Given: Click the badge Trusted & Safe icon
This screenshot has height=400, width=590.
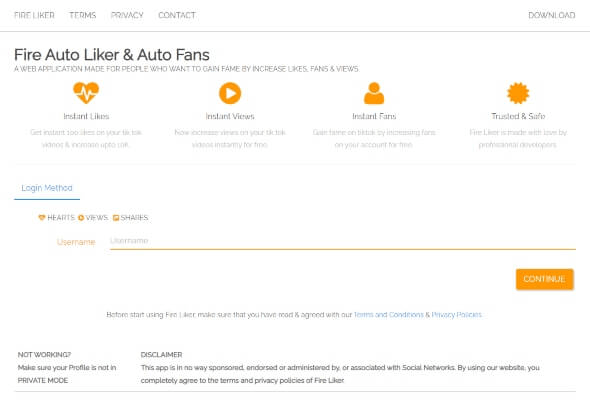Looking at the screenshot, I should pos(518,93).
